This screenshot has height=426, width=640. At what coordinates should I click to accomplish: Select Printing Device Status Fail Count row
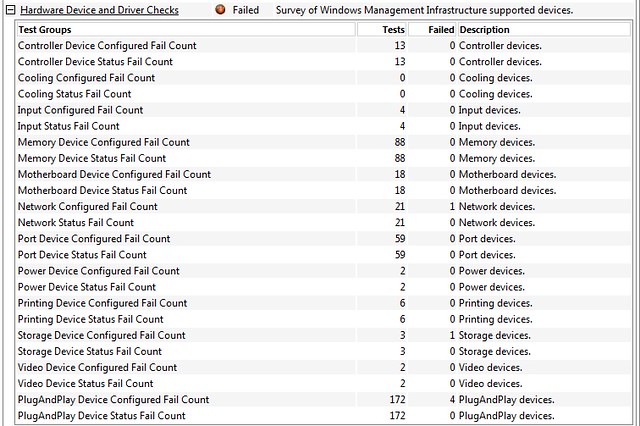tap(324, 319)
